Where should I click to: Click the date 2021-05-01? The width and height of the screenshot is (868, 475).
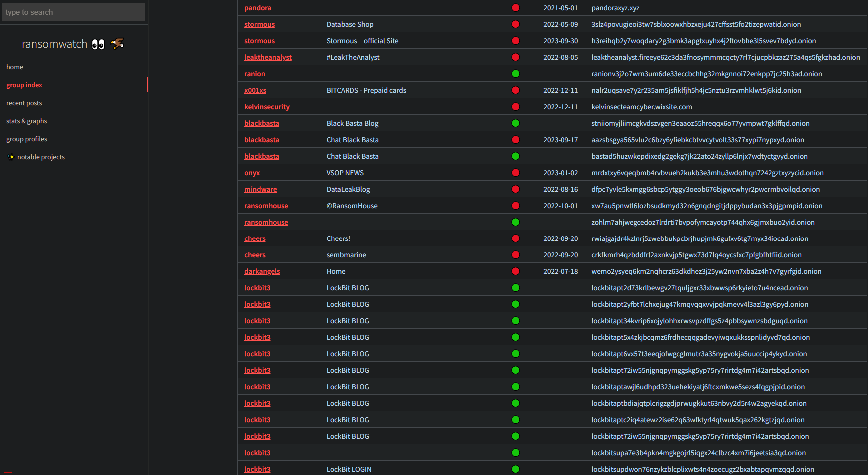[x=561, y=8]
